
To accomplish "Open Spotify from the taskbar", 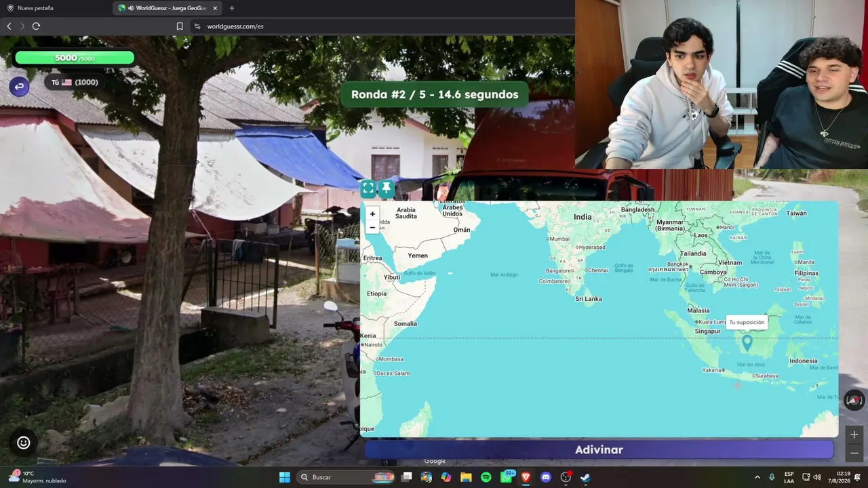I will point(486,477).
